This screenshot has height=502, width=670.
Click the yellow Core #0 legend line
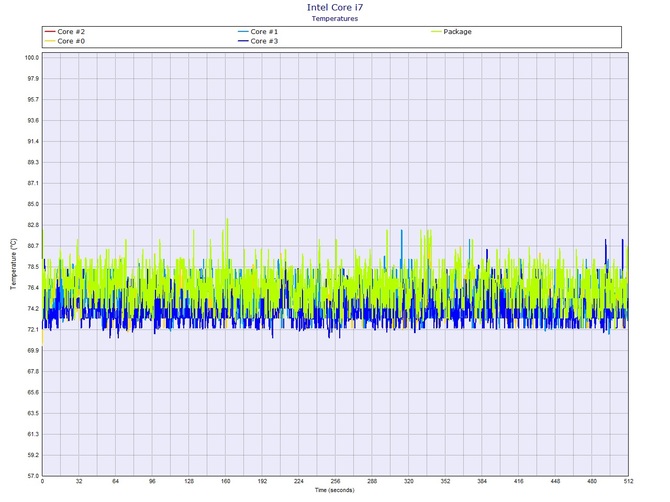(50, 41)
